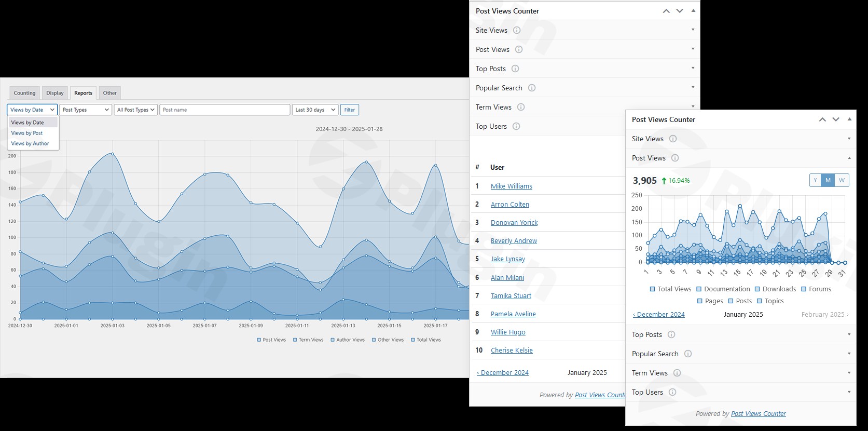This screenshot has height=431, width=868.
Task: Toggle Post Views dataset in reports legend
Action: click(x=271, y=340)
